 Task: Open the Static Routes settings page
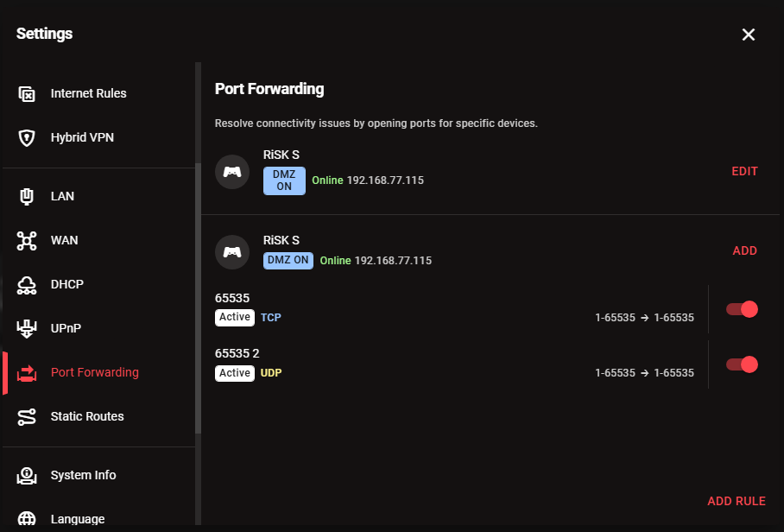click(x=87, y=416)
